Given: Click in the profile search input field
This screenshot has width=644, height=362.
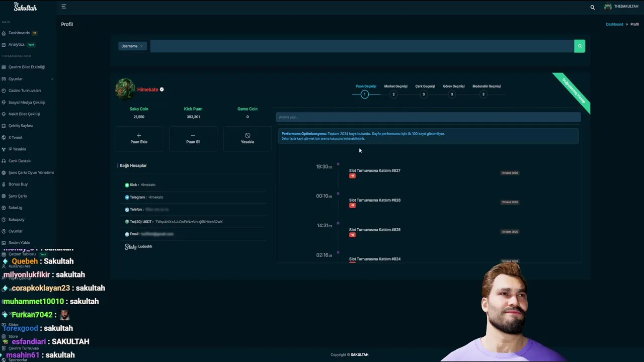Looking at the screenshot, I should (x=362, y=46).
